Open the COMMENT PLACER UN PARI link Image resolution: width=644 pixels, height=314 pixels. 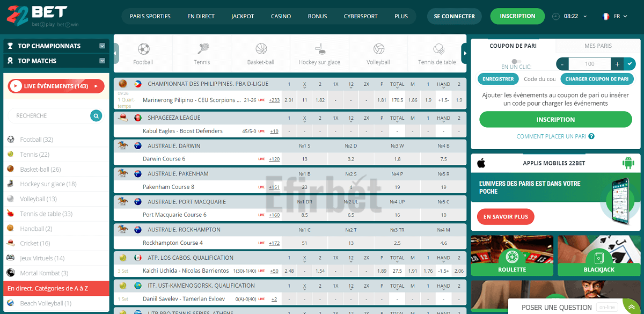point(551,136)
